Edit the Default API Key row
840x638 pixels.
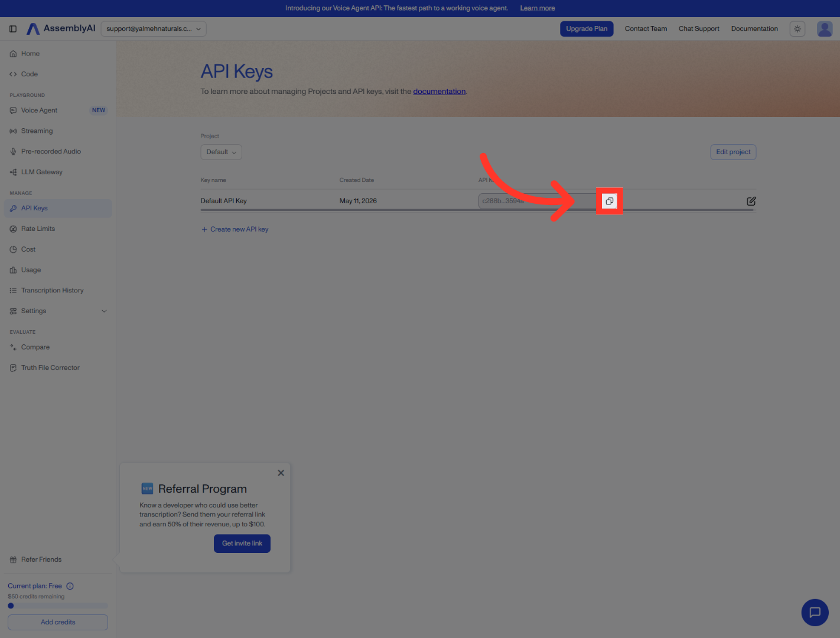click(751, 201)
